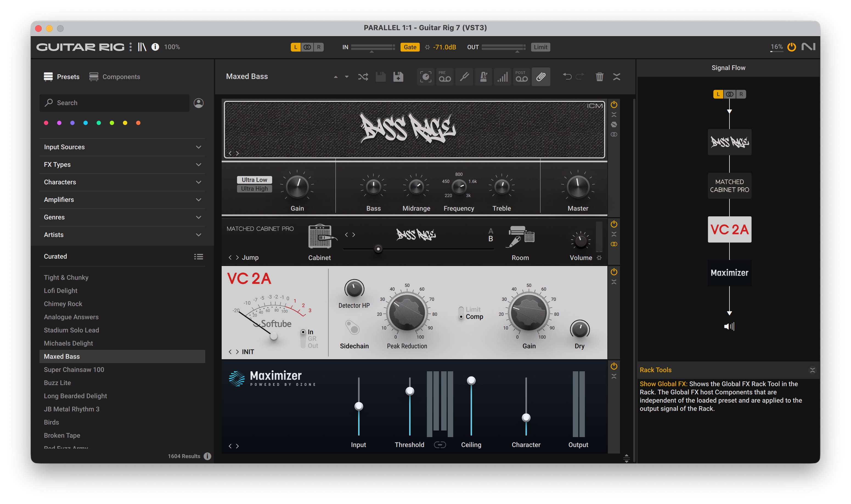Click the gate learn gear icon
Viewport: 851px width, 504px height.
coord(427,47)
